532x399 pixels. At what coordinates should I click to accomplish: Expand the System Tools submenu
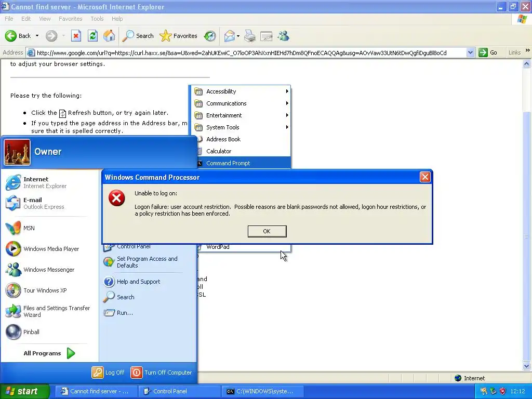tap(241, 127)
